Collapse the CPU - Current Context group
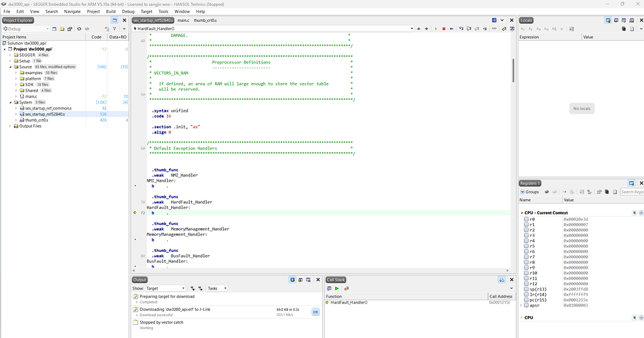 [x=522, y=213]
